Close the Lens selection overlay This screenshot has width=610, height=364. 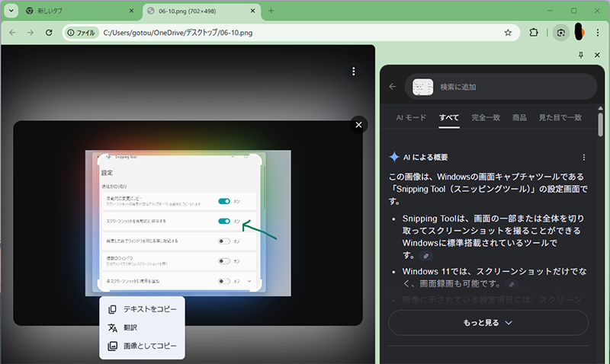tap(358, 125)
